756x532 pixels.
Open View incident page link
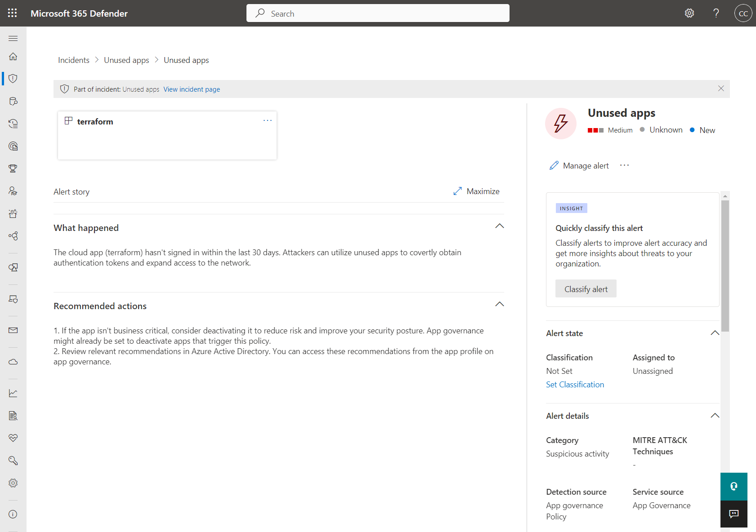click(192, 89)
